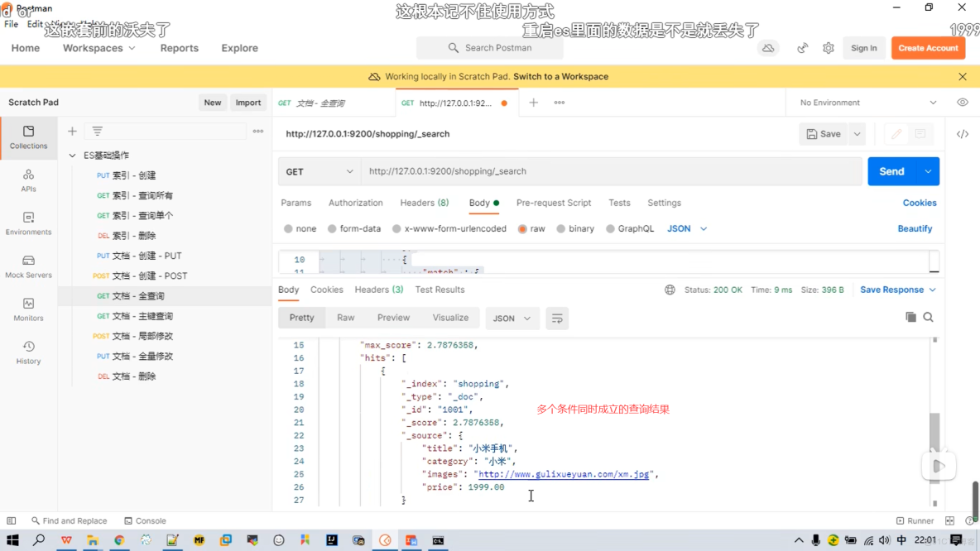This screenshot has height=551, width=980.
Task: Click the capture requests satellite icon
Action: tap(801, 48)
